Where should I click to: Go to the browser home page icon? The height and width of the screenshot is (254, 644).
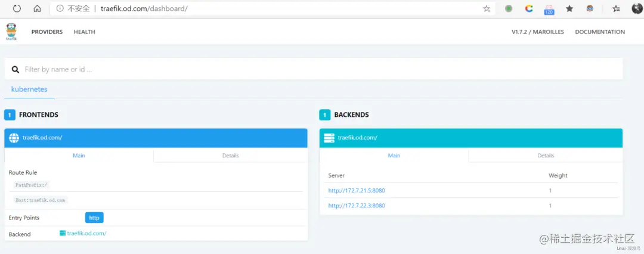(x=37, y=8)
